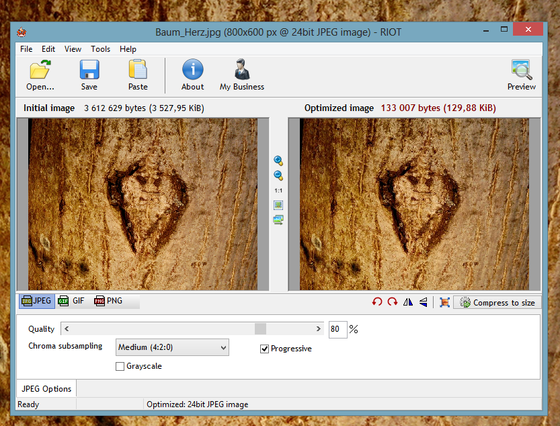560x426 pixels.
Task: Rotate the image left with the red arrow
Action: point(377,302)
